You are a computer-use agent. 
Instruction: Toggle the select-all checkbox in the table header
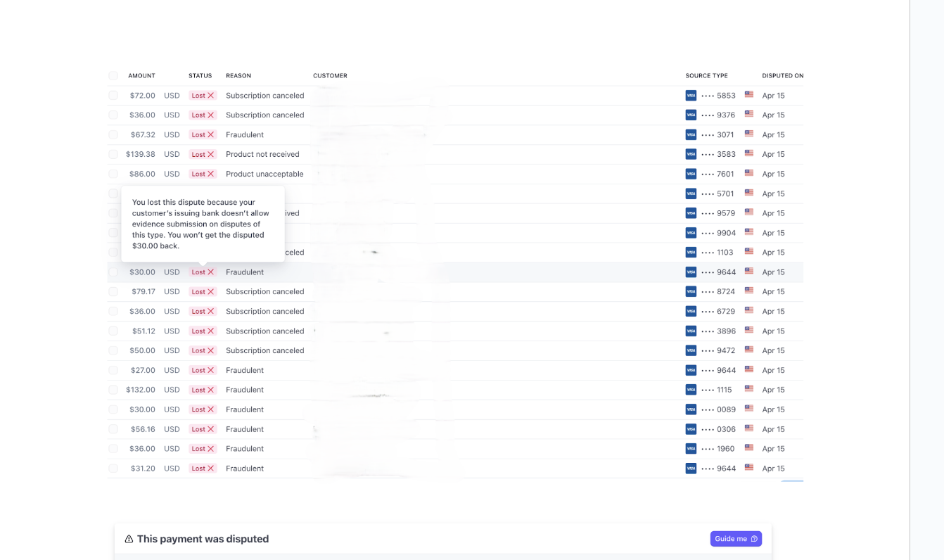[x=113, y=76]
